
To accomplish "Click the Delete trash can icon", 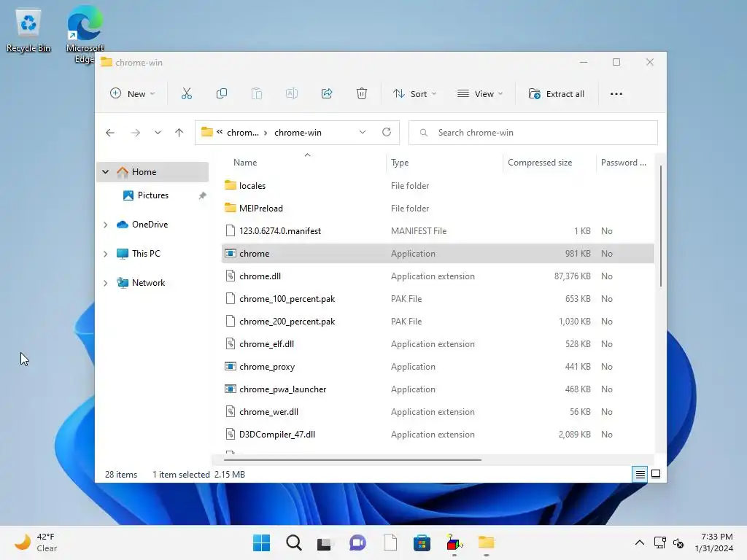I will (362, 94).
